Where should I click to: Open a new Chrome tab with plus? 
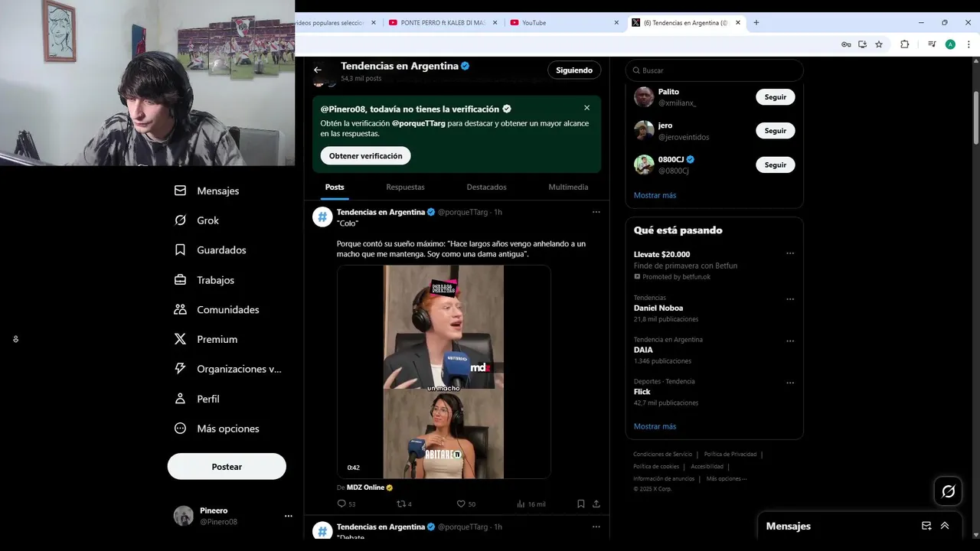coord(756,23)
